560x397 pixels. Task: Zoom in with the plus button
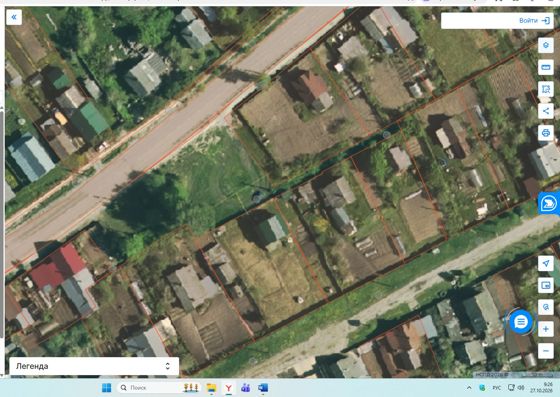[x=546, y=329]
